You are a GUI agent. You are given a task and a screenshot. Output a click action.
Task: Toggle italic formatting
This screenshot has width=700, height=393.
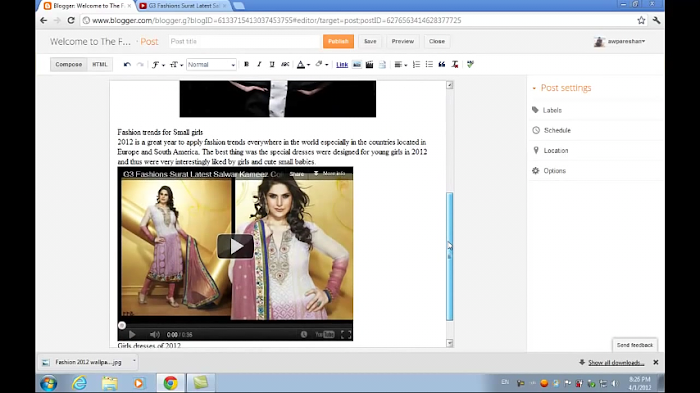[259, 64]
